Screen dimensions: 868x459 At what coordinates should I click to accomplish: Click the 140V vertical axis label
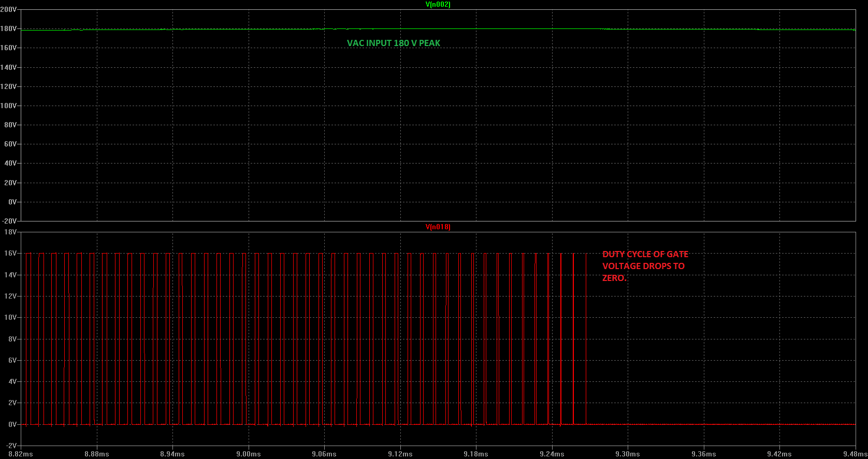coord(8,67)
